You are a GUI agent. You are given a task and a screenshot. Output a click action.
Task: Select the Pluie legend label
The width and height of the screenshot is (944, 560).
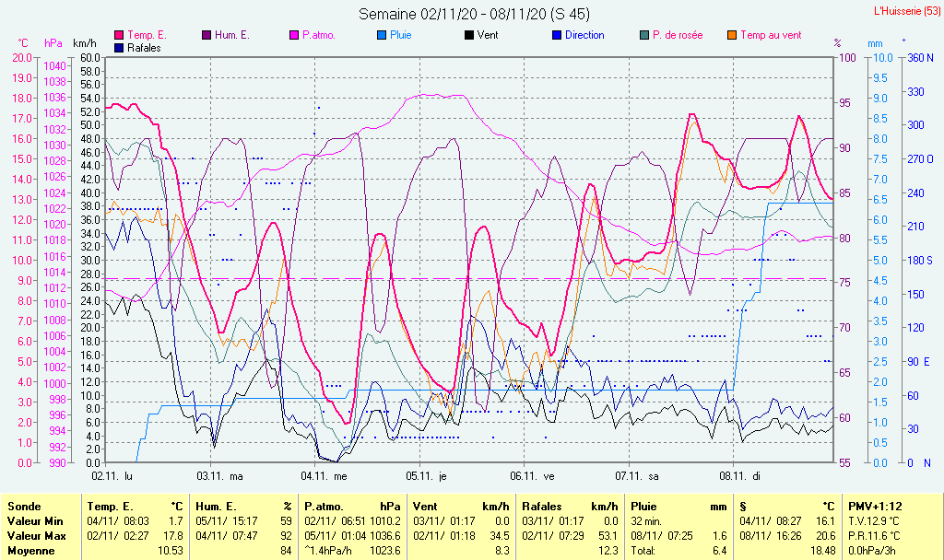click(400, 36)
